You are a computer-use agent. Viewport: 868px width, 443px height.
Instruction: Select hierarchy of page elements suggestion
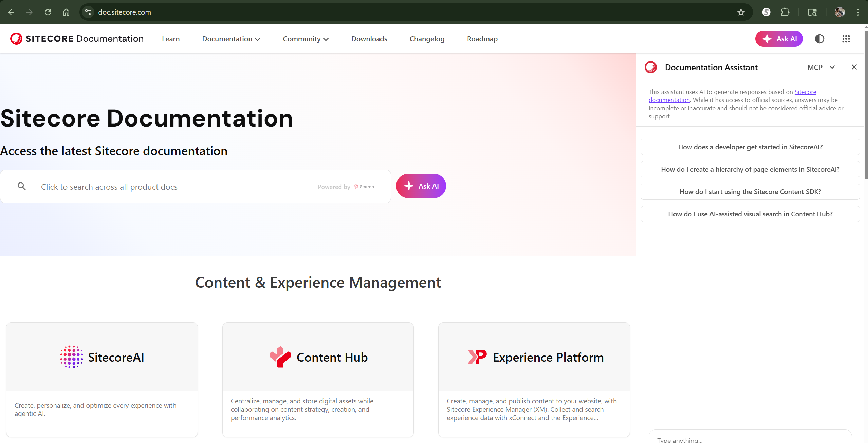(750, 169)
